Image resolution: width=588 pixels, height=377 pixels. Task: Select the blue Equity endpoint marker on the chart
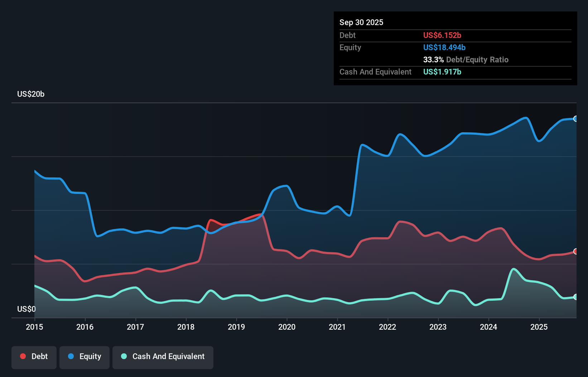tap(575, 119)
